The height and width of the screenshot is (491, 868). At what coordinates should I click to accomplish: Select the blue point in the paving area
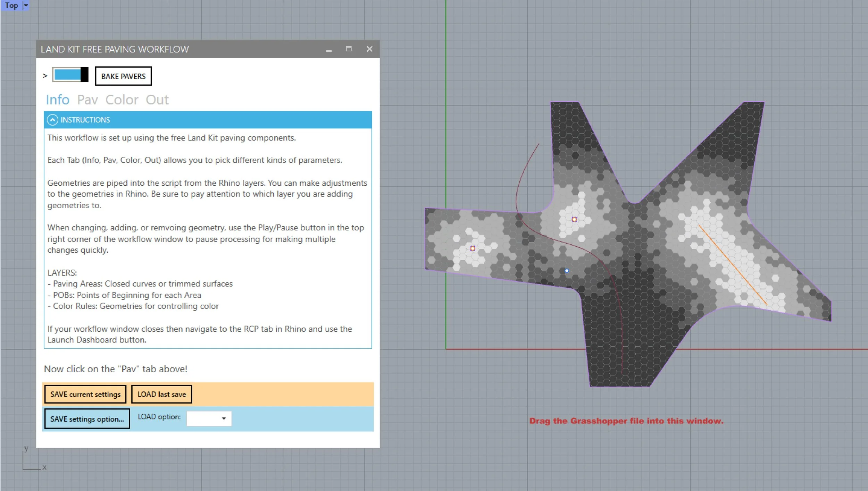[x=567, y=270]
